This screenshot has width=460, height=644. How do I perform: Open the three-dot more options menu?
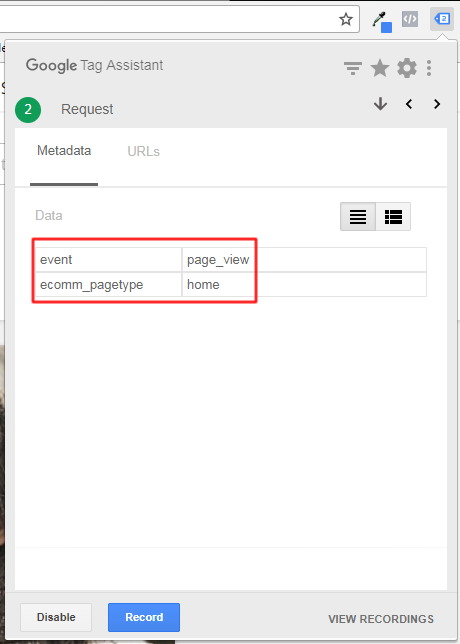coord(429,68)
